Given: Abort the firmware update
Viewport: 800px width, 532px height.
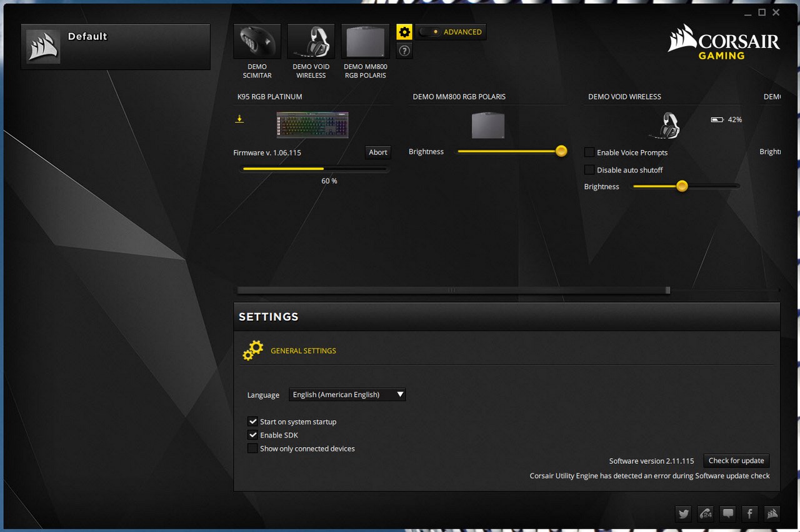Looking at the screenshot, I should [378, 152].
